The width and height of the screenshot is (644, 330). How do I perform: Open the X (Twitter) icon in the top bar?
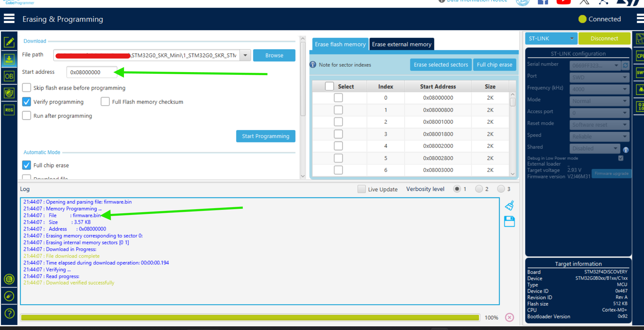pos(584,2)
